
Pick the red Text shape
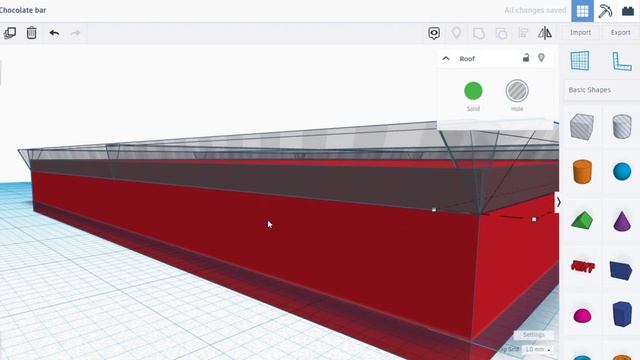click(x=582, y=267)
